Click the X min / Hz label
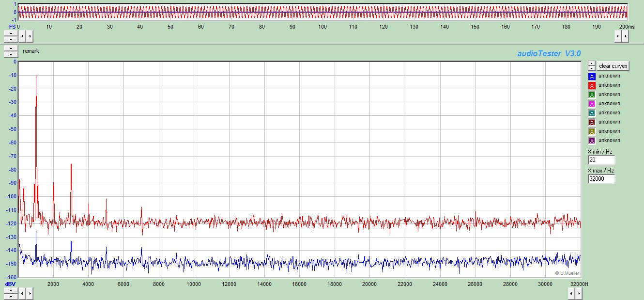Screen dimensions: 644x300 click(599, 152)
